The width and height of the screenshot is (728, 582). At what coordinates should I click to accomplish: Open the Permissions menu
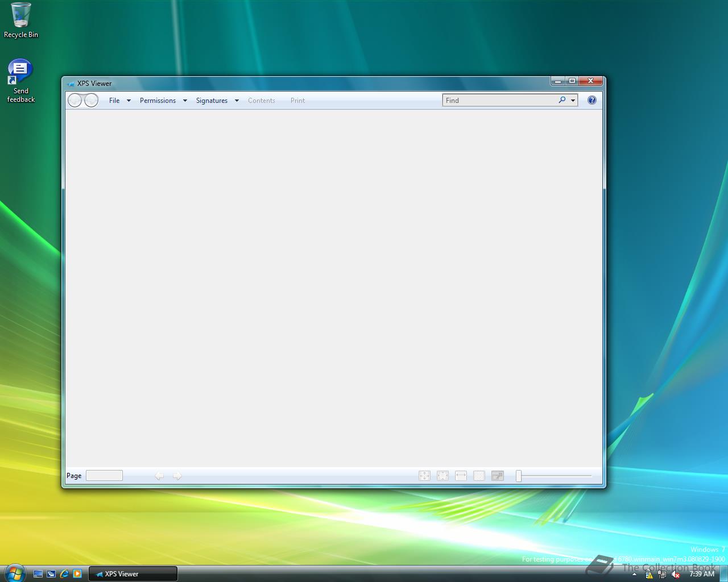158,101
